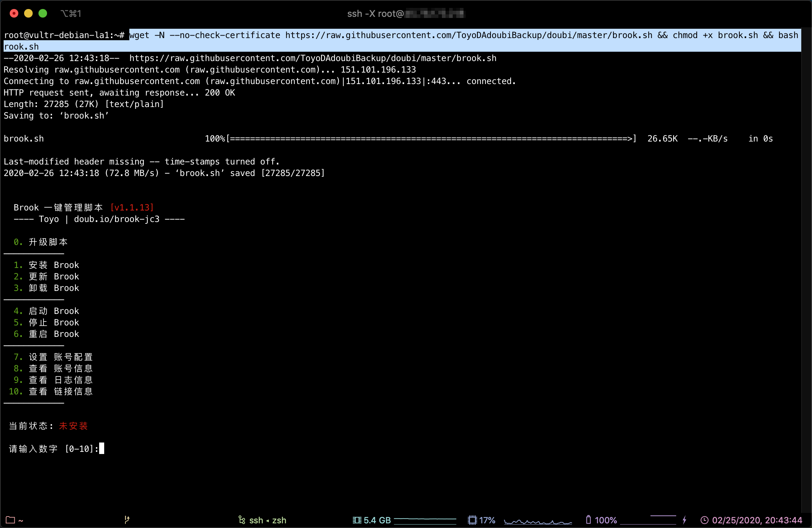Click the 17% CPU value
The width and height of the screenshot is (812, 528).
(x=487, y=520)
